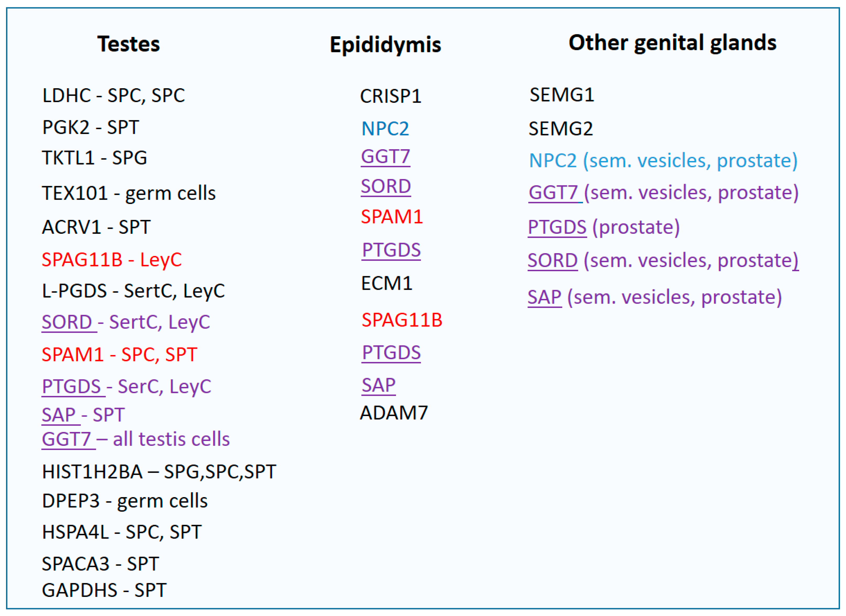Select the Testes column heading
The width and height of the screenshot is (846, 616).
pos(128,44)
